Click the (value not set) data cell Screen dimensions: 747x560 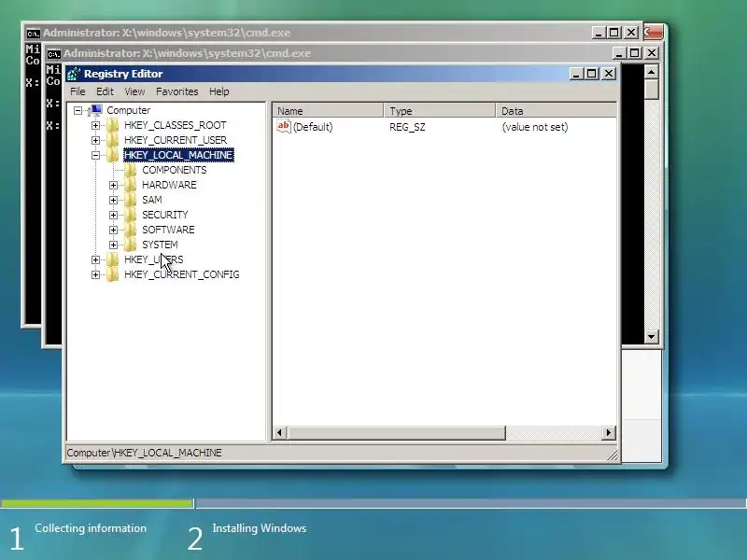[535, 127]
